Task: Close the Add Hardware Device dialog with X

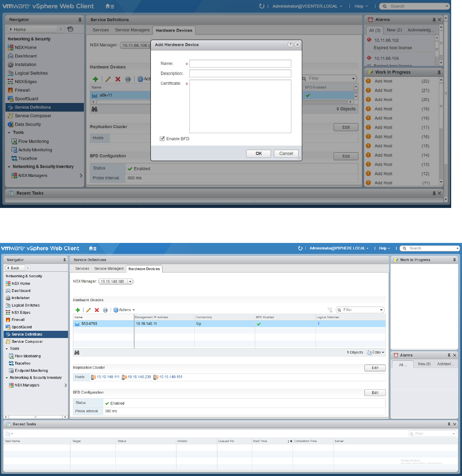Action: coord(298,45)
